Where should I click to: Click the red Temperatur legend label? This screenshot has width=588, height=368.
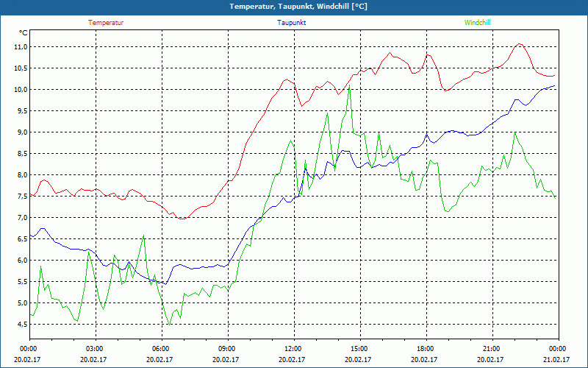[x=106, y=23]
